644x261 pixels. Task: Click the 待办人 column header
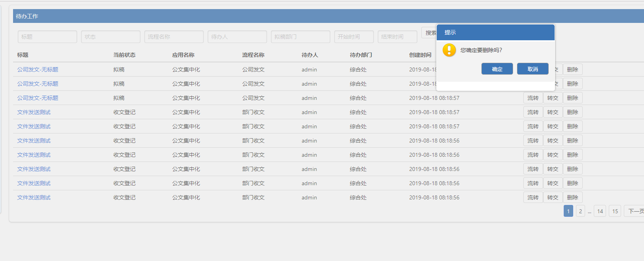(x=310, y=55)
